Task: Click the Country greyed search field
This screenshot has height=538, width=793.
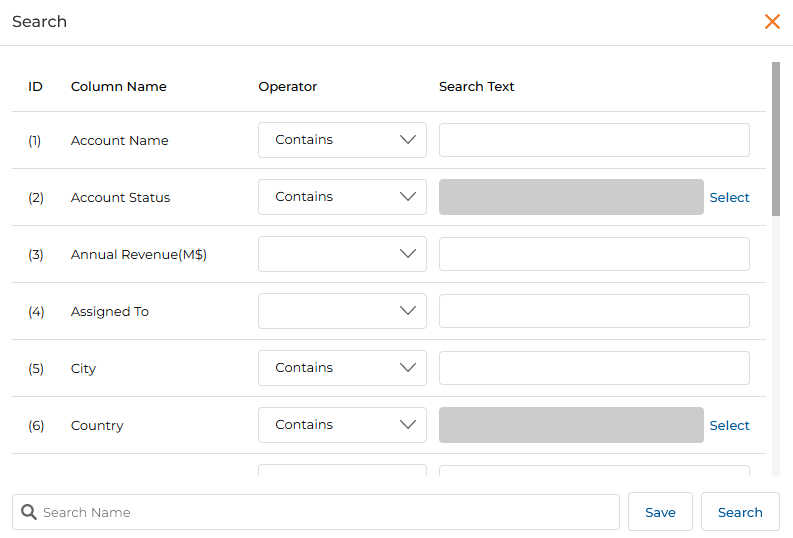Action: (571, 425)
